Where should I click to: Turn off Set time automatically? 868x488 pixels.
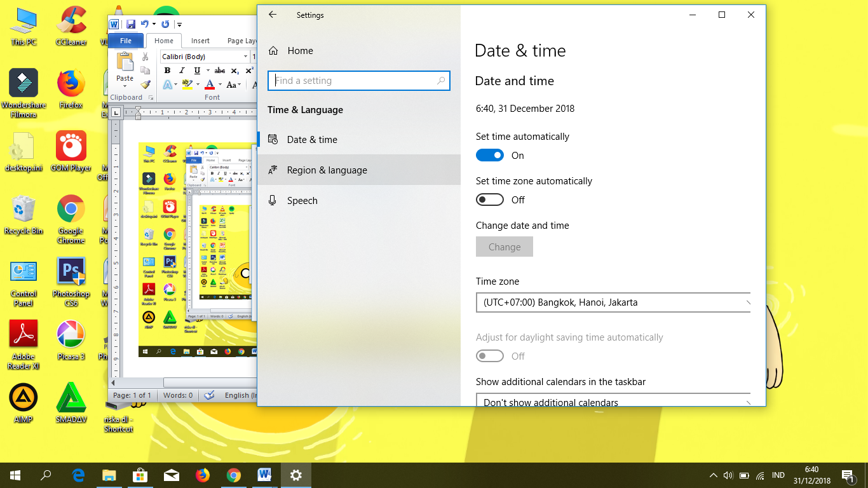(x=489, y=155)
